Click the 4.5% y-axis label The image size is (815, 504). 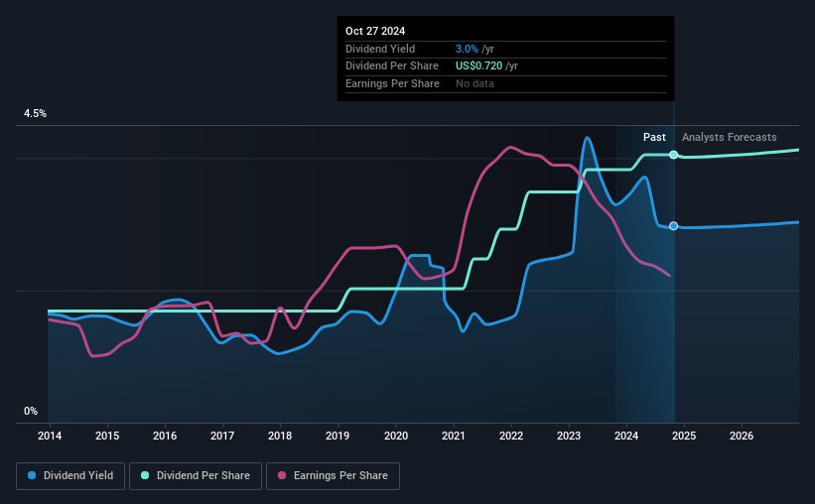coord(36,114)
